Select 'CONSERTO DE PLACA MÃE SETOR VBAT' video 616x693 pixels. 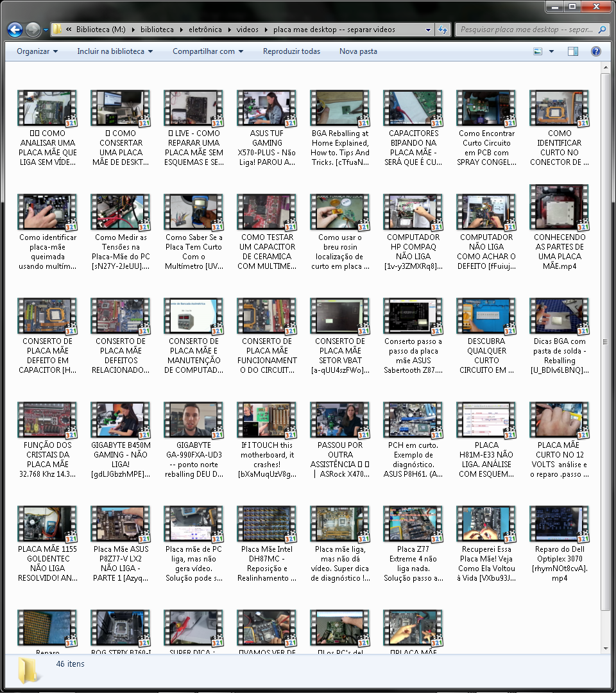(340, 336)
